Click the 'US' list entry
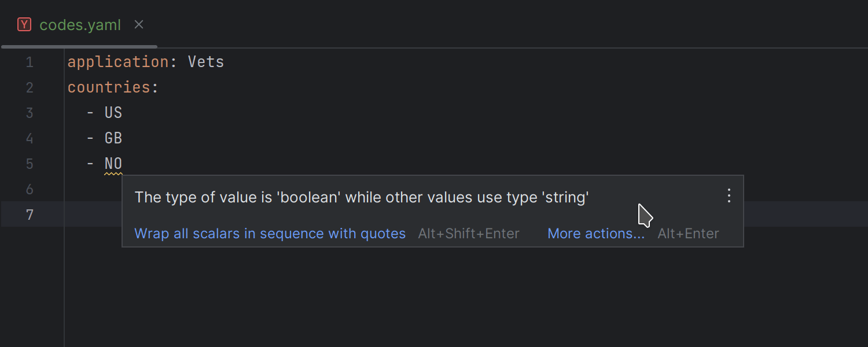The height and width of the screenshot is (347, 868). point(113,113)
